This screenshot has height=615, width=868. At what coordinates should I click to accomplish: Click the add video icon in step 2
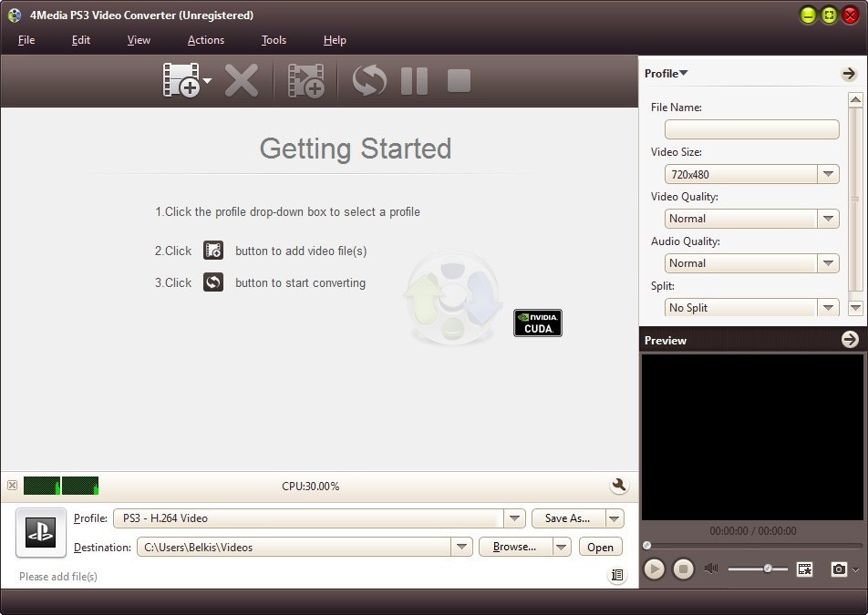pos(213,251)
